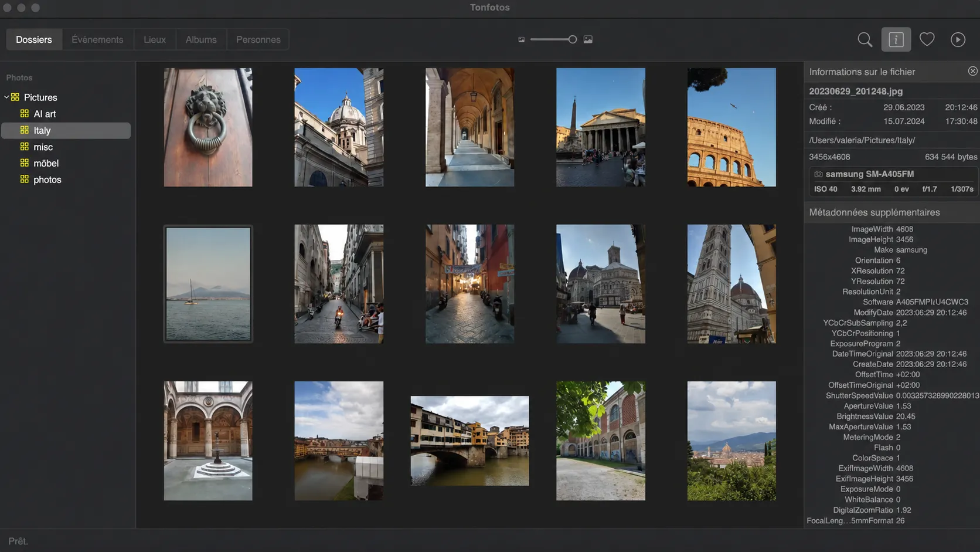Image resolution: width=980 pixels, height=552 pixels.
Task: Click the camera icon beside samsung SM-A405FM
Action: tap(818, 174)
